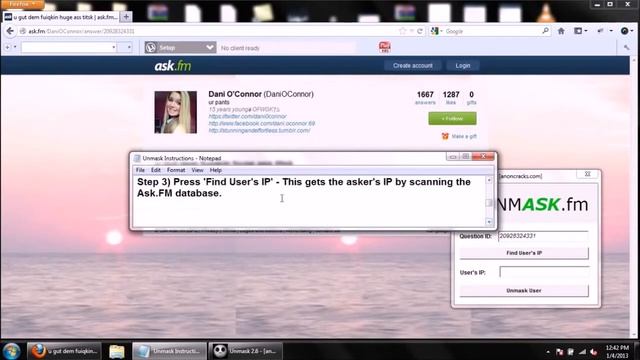This screenshot has height=360, width=640.
Task: Open the orange Firefox menu button
Action: click(21, 4)
